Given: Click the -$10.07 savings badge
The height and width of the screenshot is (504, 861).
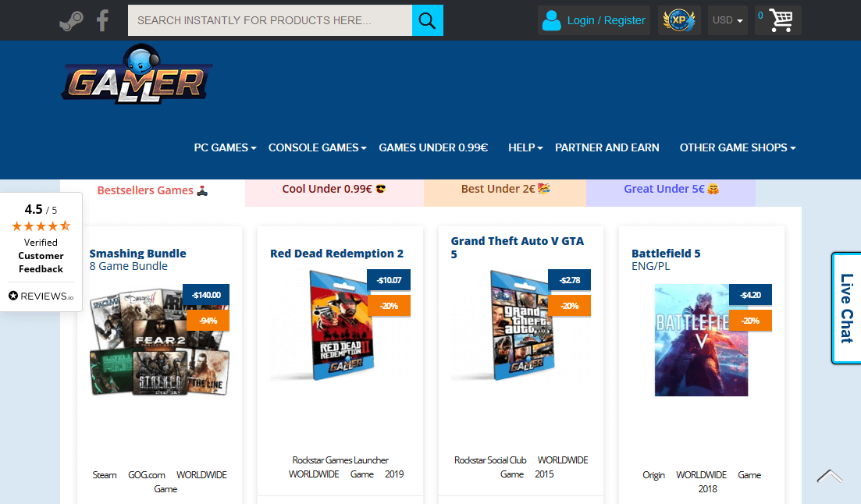Looking at the screenshot, I should [x=389, y=280].
